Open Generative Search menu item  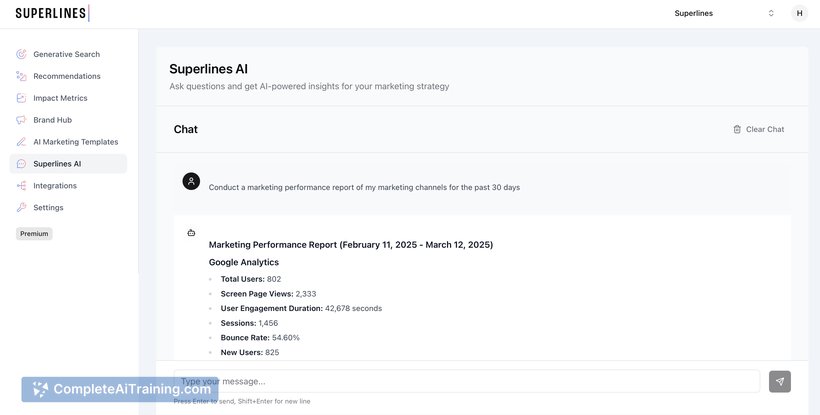pyautogui.click(x=69, y=54)
